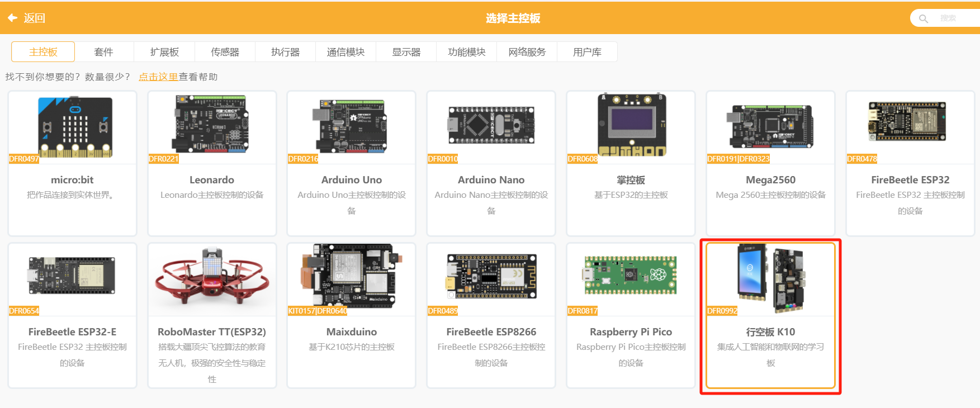This screenshot has width=980, height=408.
Task: Click the Raspberry Pi Pico title
Action: click(x=631, y=332)
